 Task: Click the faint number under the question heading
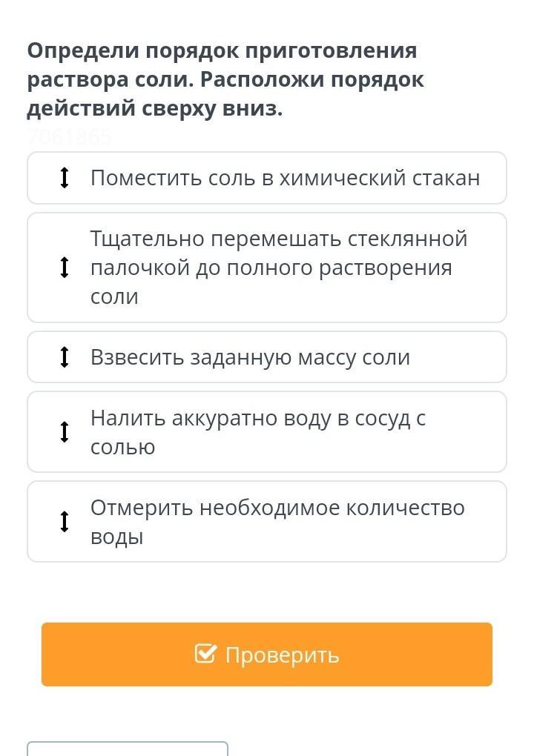[70, 137]
